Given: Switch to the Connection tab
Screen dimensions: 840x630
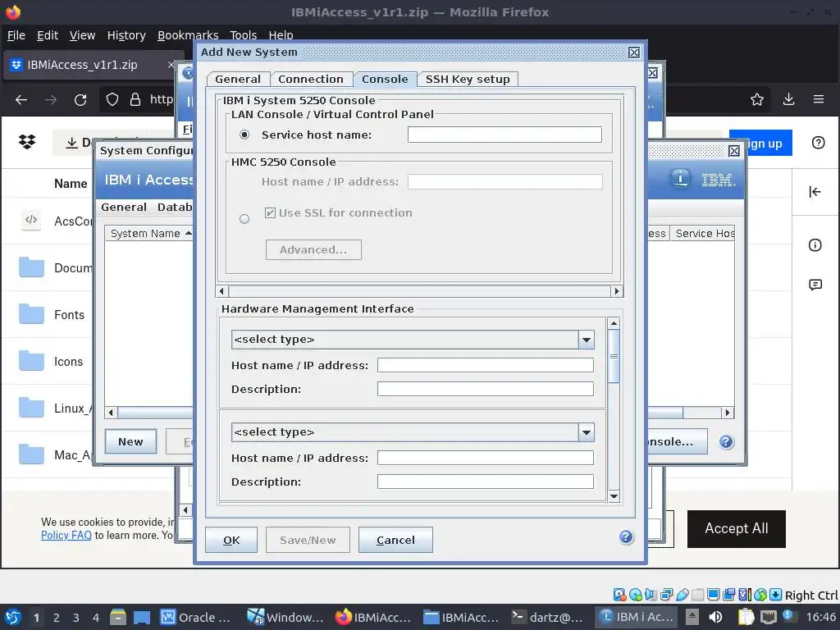Looking at the screenshot, I should point(311,79).
